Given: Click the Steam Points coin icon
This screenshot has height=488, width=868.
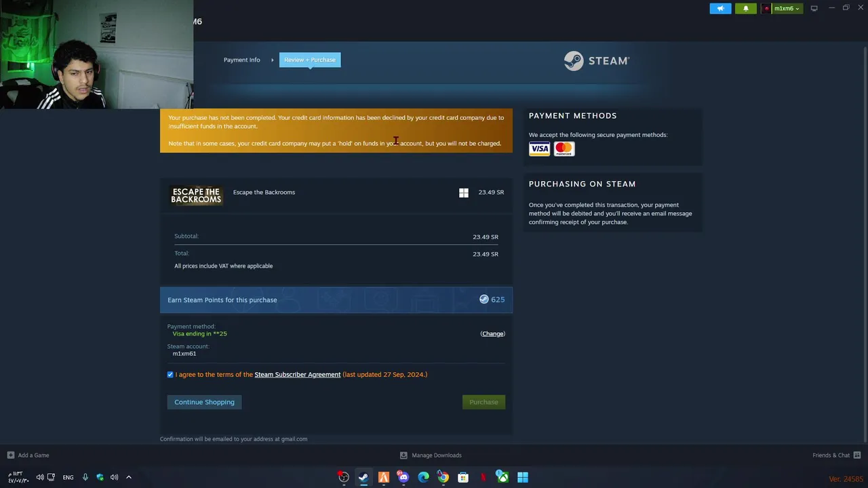Looking at the screenshot, I should tap(484, 299).
